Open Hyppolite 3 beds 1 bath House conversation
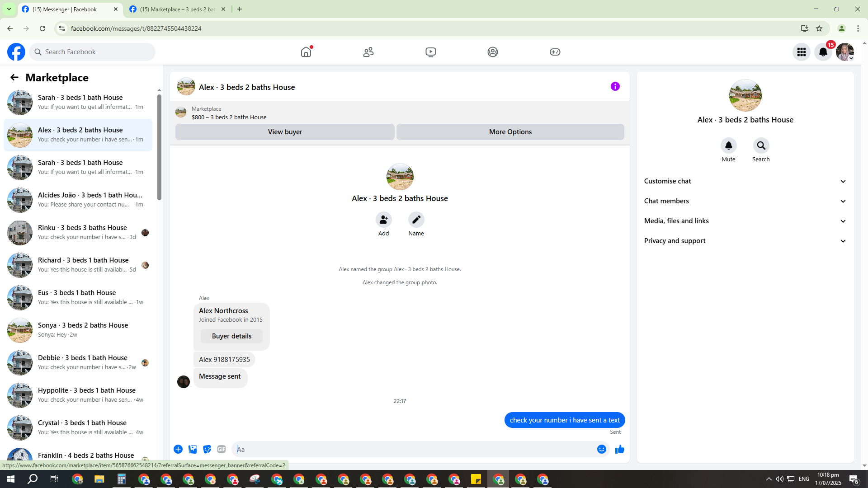The height and width of the screenshot is (488, 868). [x=78, y=395]
